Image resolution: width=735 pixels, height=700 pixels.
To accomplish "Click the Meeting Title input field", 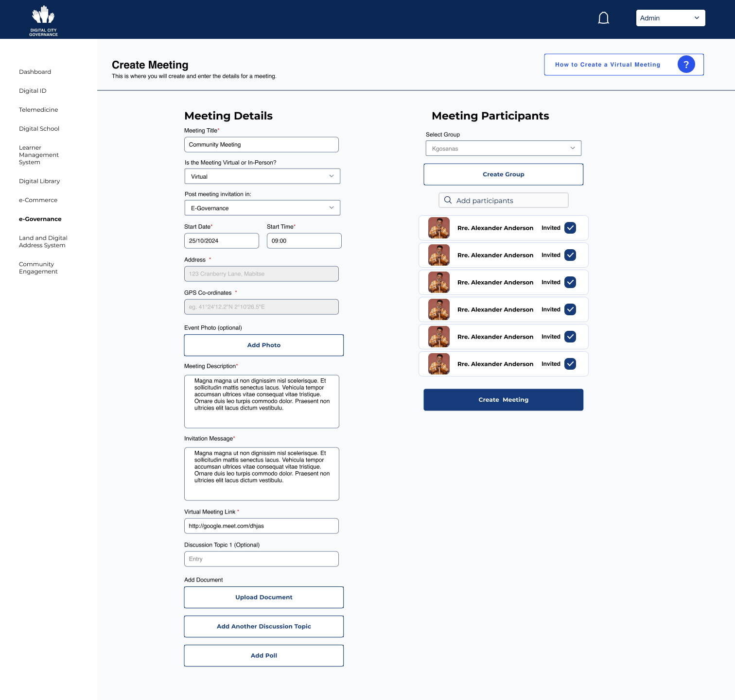I will point(261,145).
